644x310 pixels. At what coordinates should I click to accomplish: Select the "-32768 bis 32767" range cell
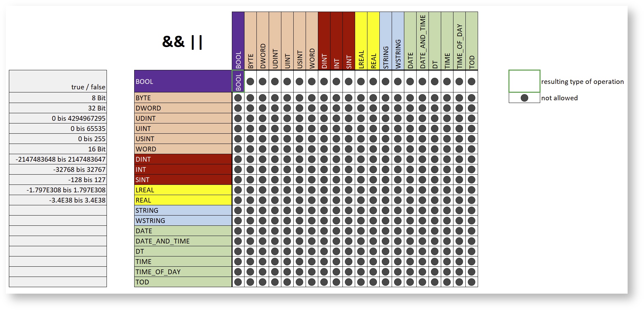pos(58,169)
